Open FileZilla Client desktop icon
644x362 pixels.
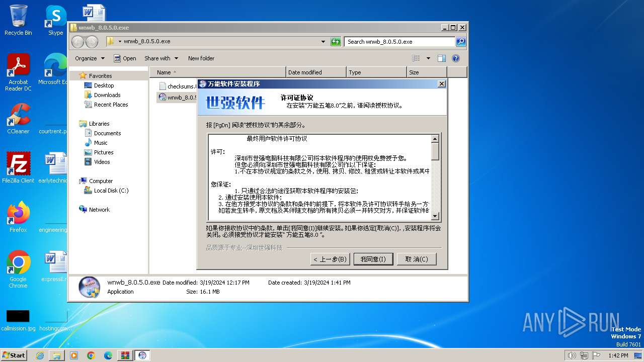click(x=18, y=168)
